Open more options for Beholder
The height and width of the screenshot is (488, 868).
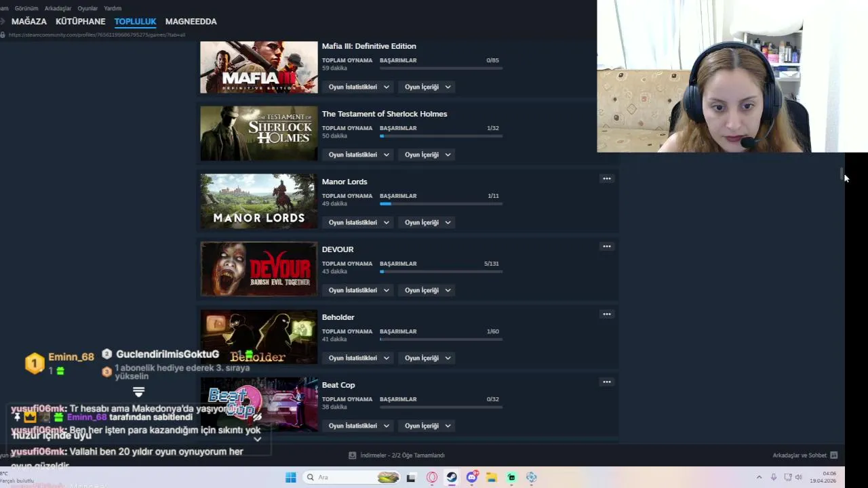tap(607, 314)
